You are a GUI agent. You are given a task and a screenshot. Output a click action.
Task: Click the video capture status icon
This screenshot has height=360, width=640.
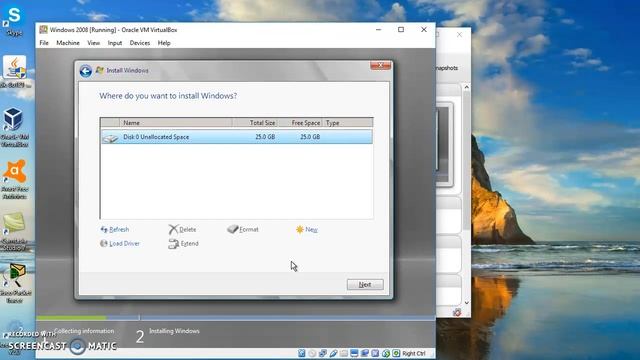pos(364,353)
